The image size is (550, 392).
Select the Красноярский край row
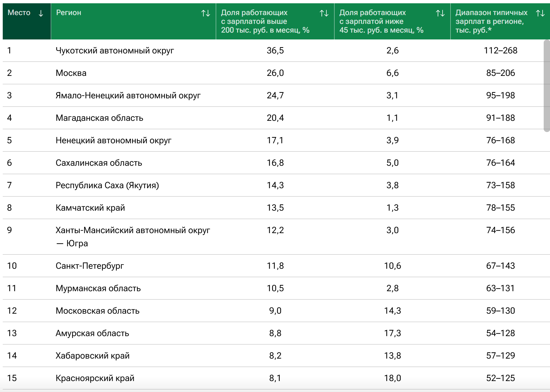95,378
